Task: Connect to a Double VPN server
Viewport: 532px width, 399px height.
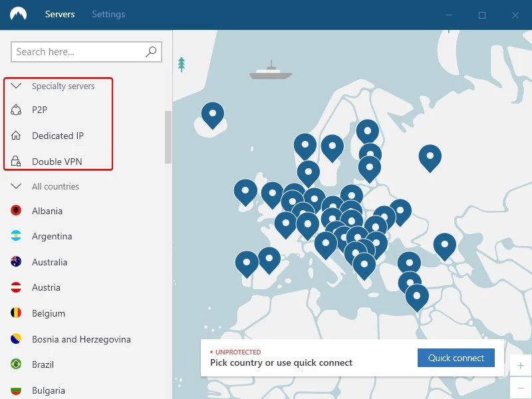Action: pyautogui.click(x=56, y=162)
